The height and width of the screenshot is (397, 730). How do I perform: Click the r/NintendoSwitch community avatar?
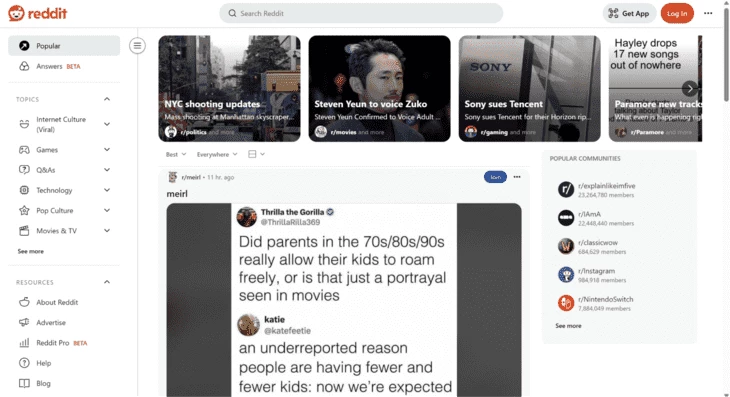[566, 303]
